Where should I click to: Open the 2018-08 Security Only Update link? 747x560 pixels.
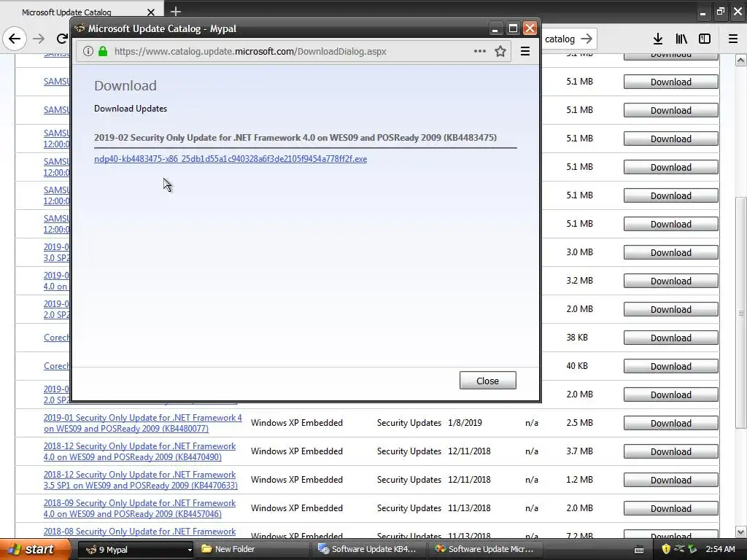coord(139,532)
